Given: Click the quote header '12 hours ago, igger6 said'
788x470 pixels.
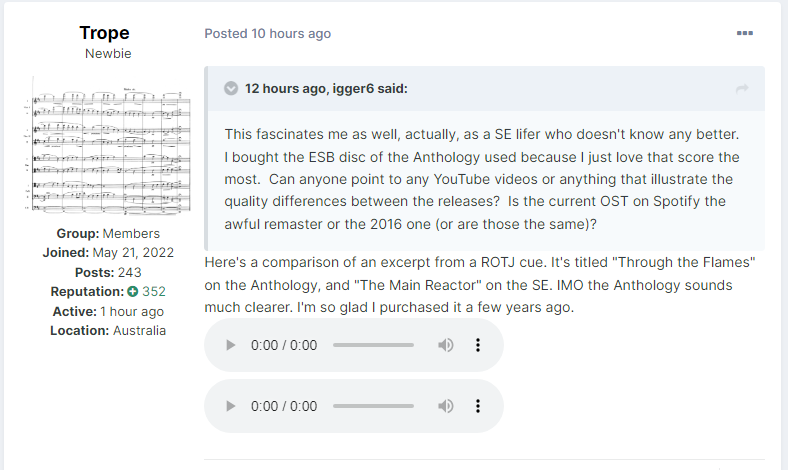Looking at the screenshot, I should [326, 88].
